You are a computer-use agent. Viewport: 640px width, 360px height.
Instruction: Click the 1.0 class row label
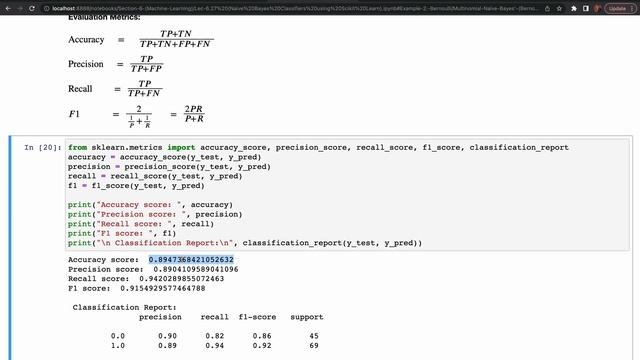(x=118, y=346)
